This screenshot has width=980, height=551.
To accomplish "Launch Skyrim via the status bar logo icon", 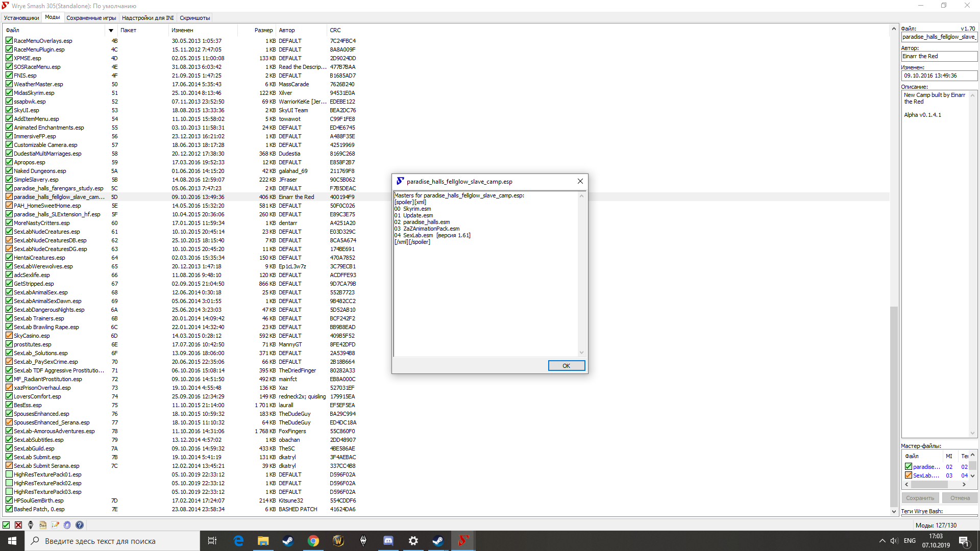I will pyautogui.click(x=31, y=525).
